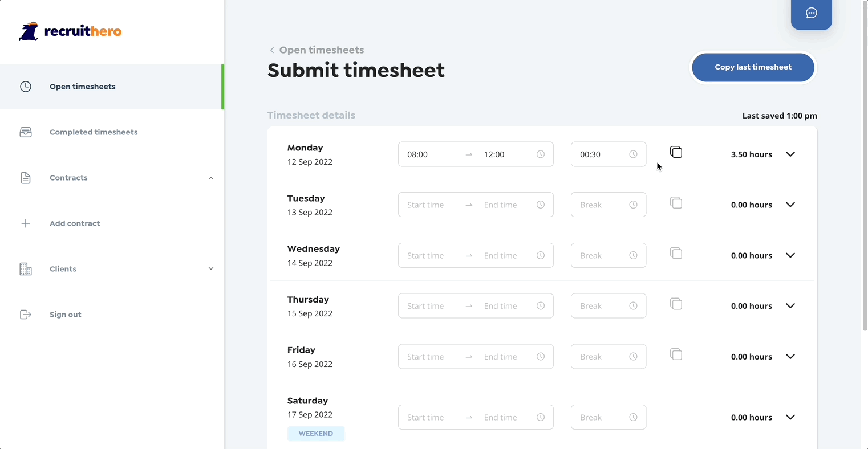
Task: Click the document icon next to Contracts
Action: [26, 177]
